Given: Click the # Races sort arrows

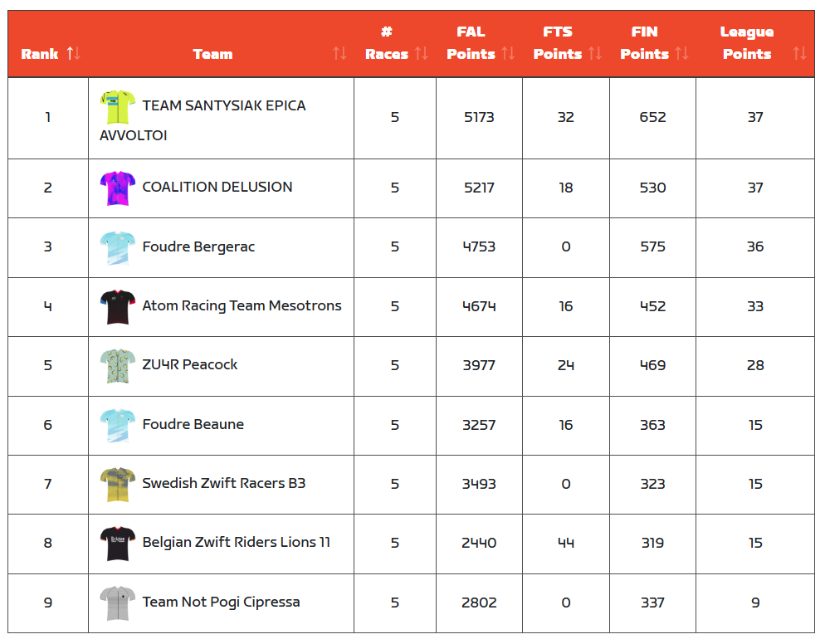Looking at the screenshot, I should pos(422,54).
